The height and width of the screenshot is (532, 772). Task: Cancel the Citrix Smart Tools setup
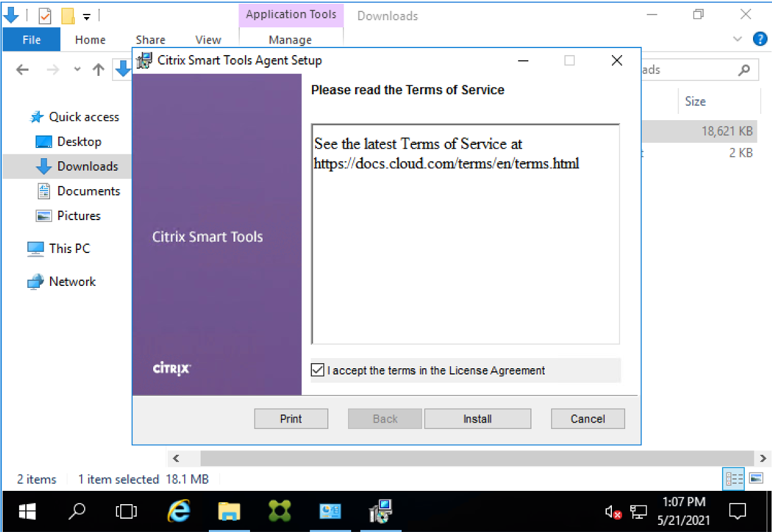click(588, 419)
